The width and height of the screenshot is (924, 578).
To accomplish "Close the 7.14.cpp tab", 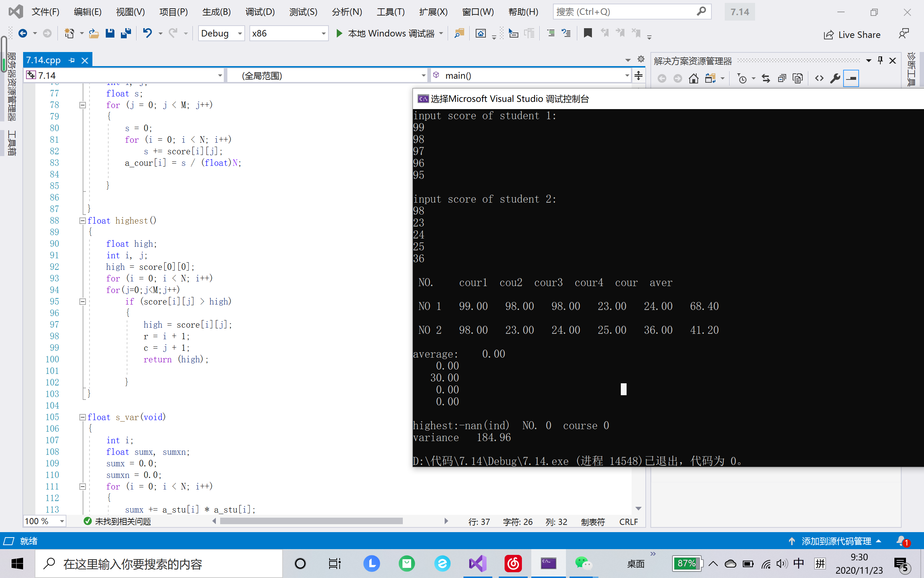I will coord(85,60).
